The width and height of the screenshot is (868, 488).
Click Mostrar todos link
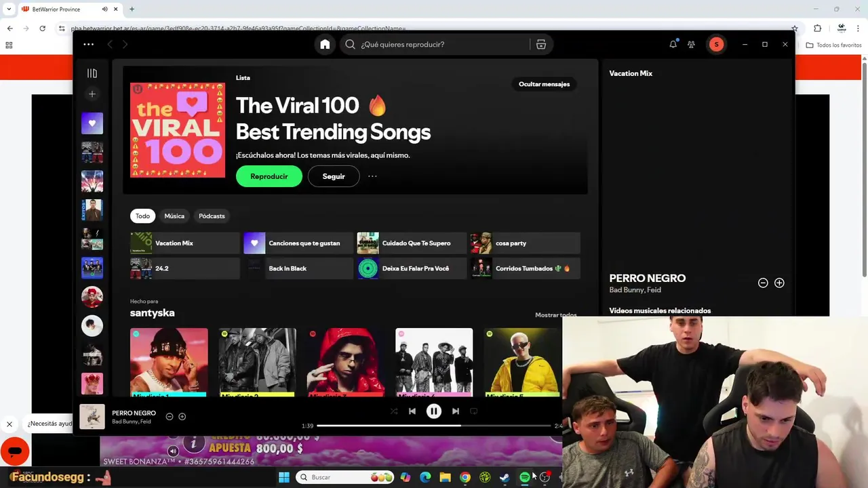point(555,315)
